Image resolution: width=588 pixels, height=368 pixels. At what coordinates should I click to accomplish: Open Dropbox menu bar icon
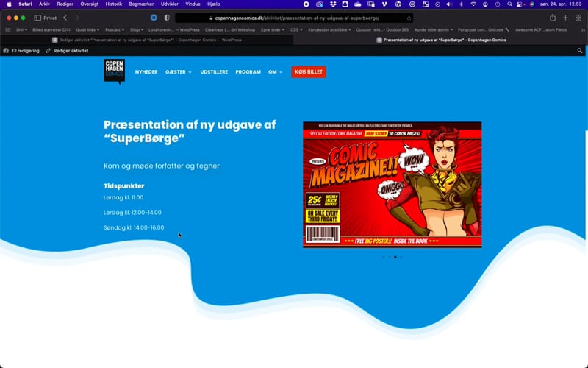pos(333,4)
